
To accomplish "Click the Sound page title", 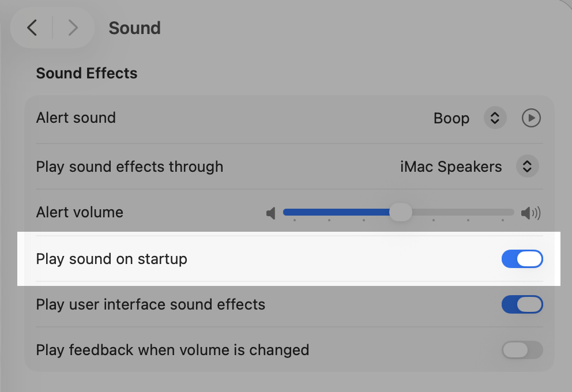I will point(134,28).
